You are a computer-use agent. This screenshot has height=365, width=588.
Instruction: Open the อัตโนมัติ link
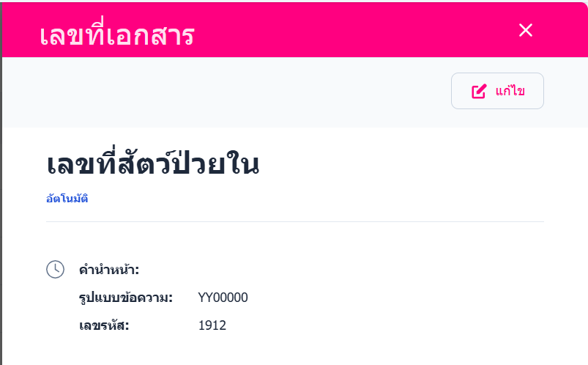point(67,199)
